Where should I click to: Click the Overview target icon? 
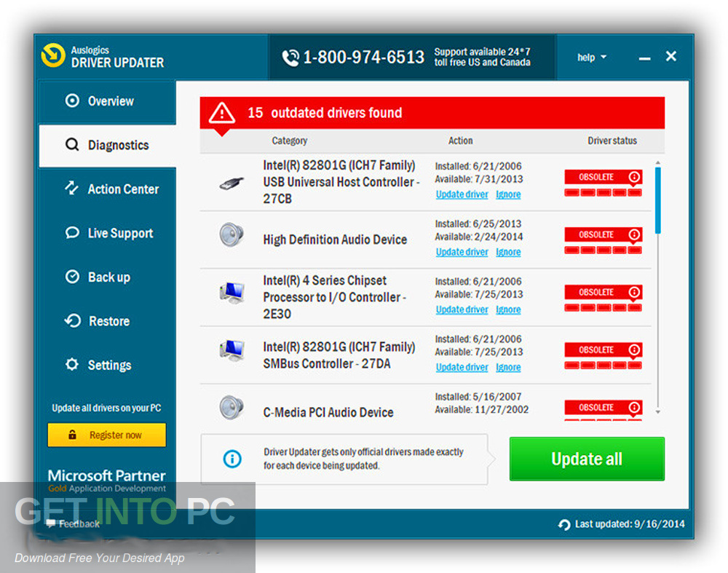pyautogui.click(x=72, y=100)
